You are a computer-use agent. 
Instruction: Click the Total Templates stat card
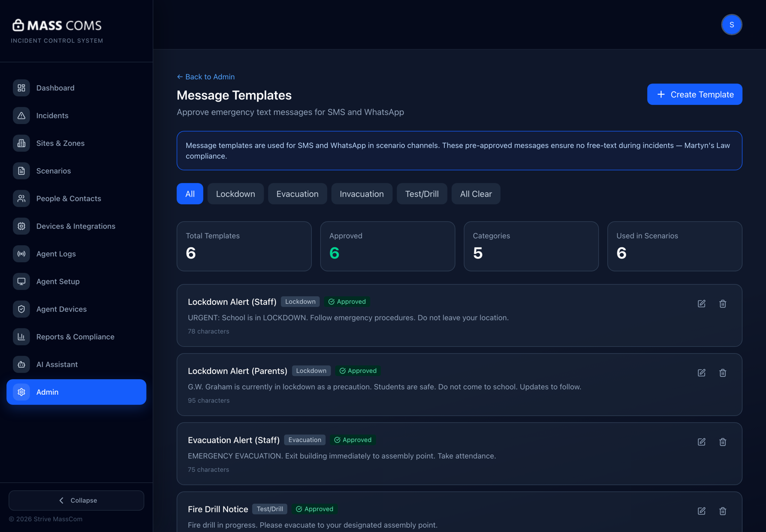(244, 246)
